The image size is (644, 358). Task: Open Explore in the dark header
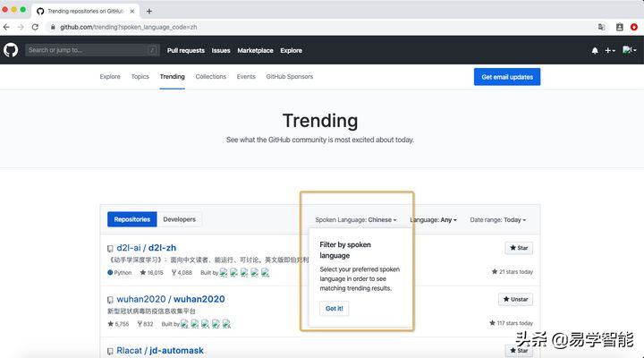pos(292,50)
